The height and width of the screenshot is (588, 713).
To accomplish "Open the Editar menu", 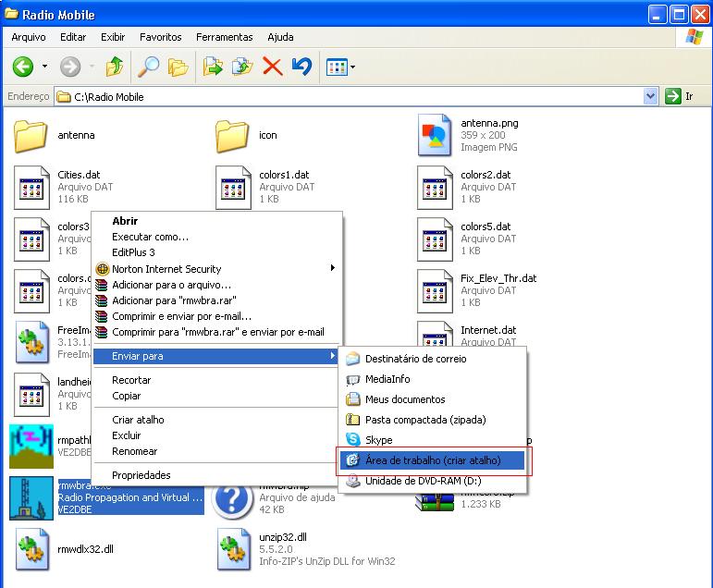I will point(73,37).
